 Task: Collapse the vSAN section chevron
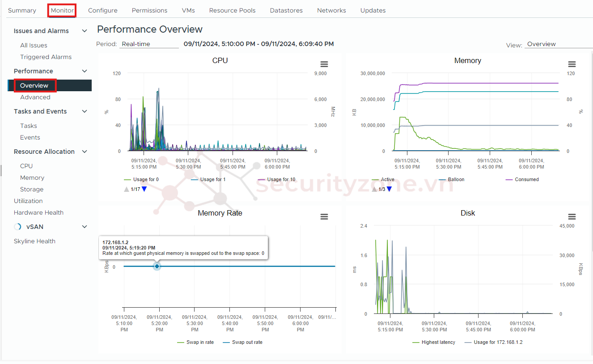point(85,227)
